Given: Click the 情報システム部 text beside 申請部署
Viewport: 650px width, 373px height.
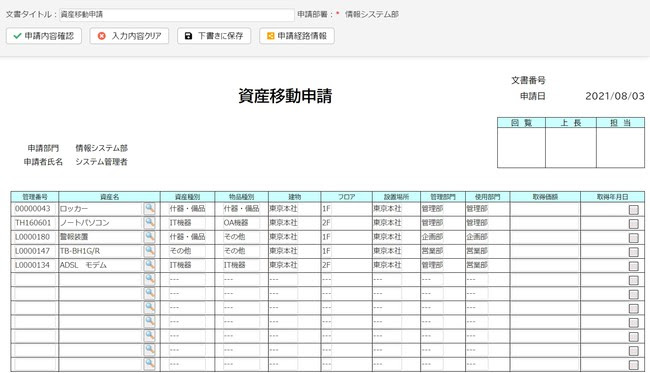Looking at the screenshot, I should pyautogui.click(x=372, y=15).
